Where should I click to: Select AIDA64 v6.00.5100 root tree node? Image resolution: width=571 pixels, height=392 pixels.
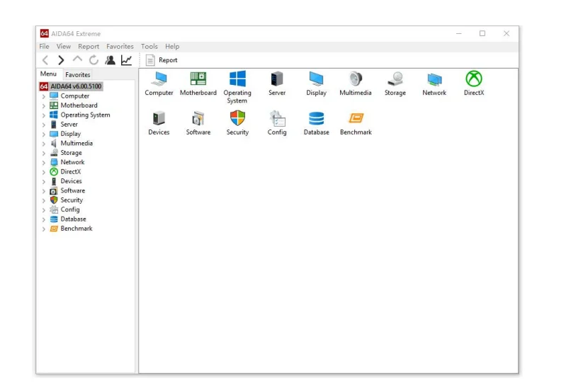[71, 86]
